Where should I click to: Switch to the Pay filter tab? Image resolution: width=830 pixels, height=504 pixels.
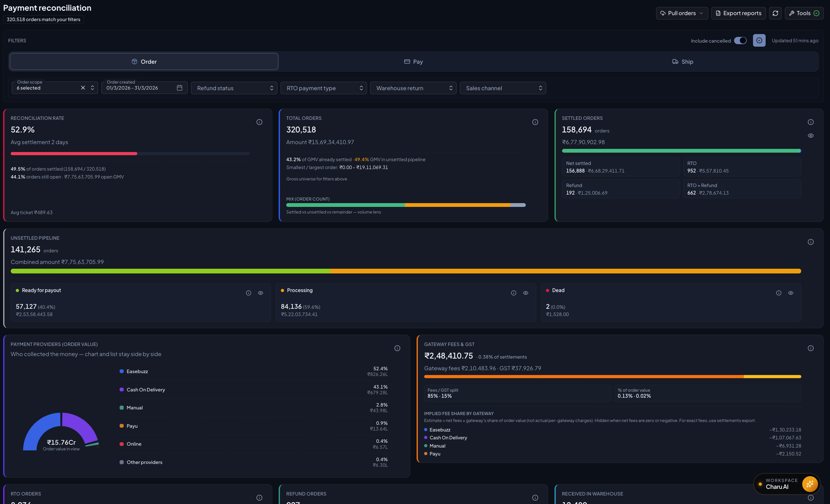[413, 62]
